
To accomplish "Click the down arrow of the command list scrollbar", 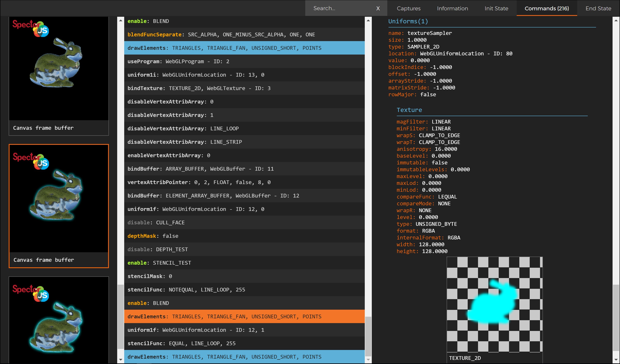I will coord(368,360).
